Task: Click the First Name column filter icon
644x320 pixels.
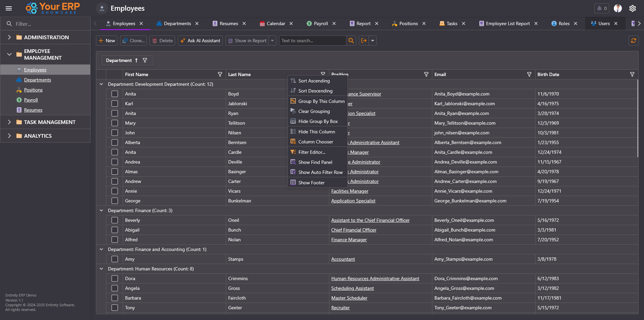Action: click(x=220, y=74)
